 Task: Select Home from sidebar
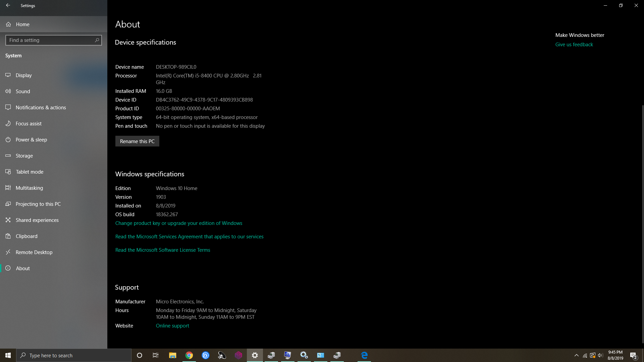pos(22,24)
